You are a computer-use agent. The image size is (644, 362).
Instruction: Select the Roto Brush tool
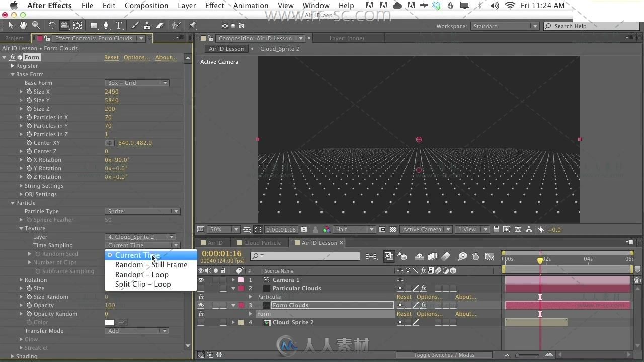(176, 25)
